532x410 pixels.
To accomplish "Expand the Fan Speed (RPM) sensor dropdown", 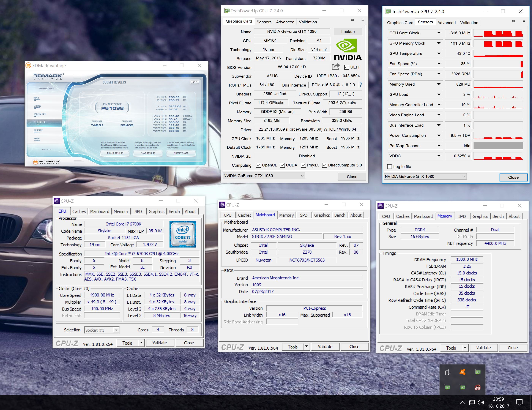I will pos(439,74).
